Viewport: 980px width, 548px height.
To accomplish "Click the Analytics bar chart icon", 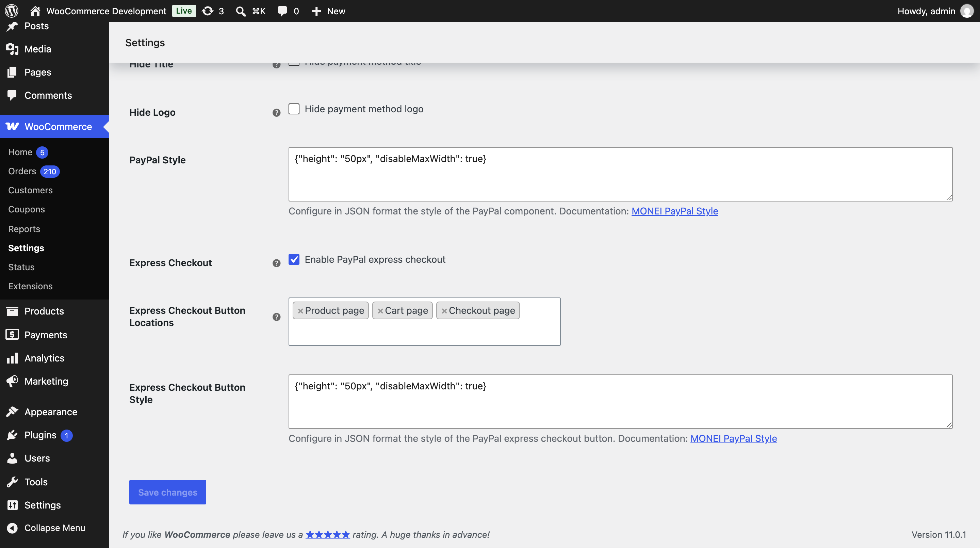I will point(12,358).
